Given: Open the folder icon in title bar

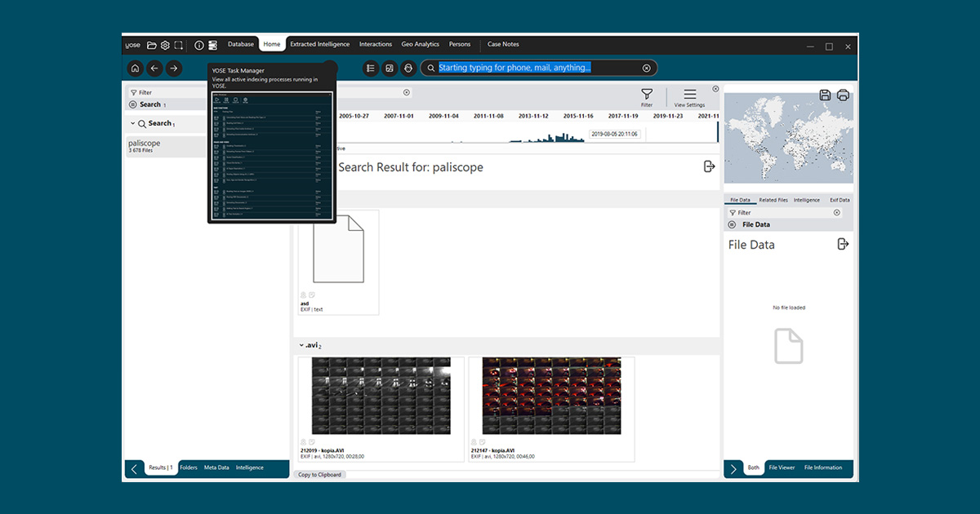Looking at the screenshot, I should coord(152,46).
